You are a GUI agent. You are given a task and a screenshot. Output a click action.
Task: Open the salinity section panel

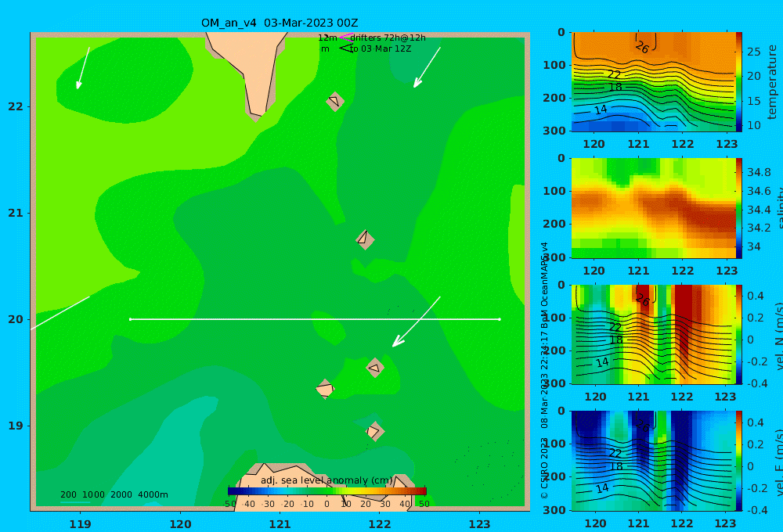(x=653, y=208)
